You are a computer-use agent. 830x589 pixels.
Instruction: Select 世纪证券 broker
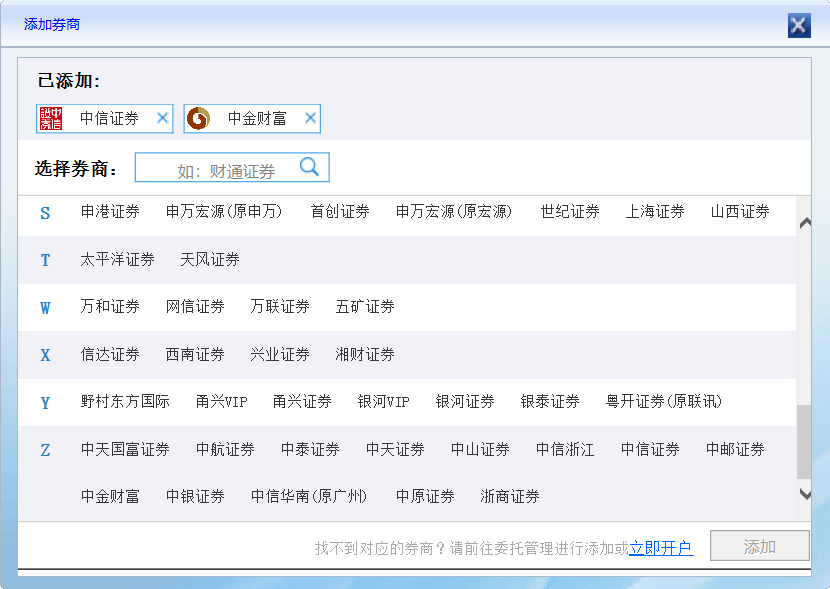click(570, 212)
